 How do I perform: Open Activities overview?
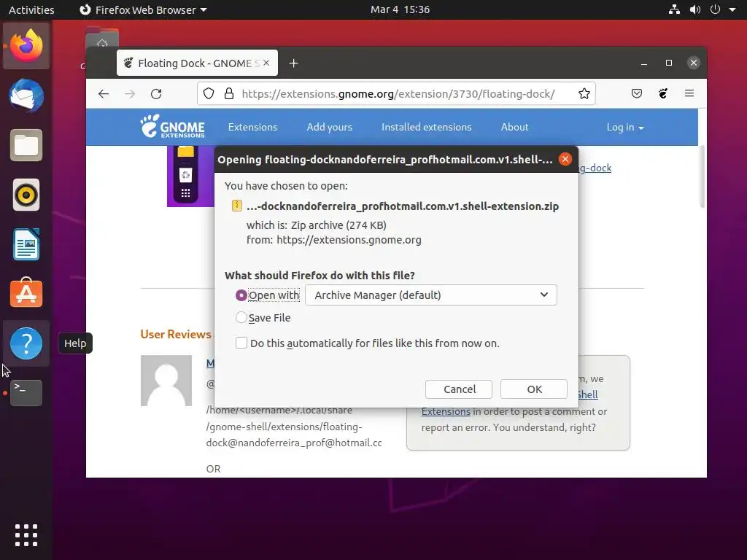pos(31,9)
